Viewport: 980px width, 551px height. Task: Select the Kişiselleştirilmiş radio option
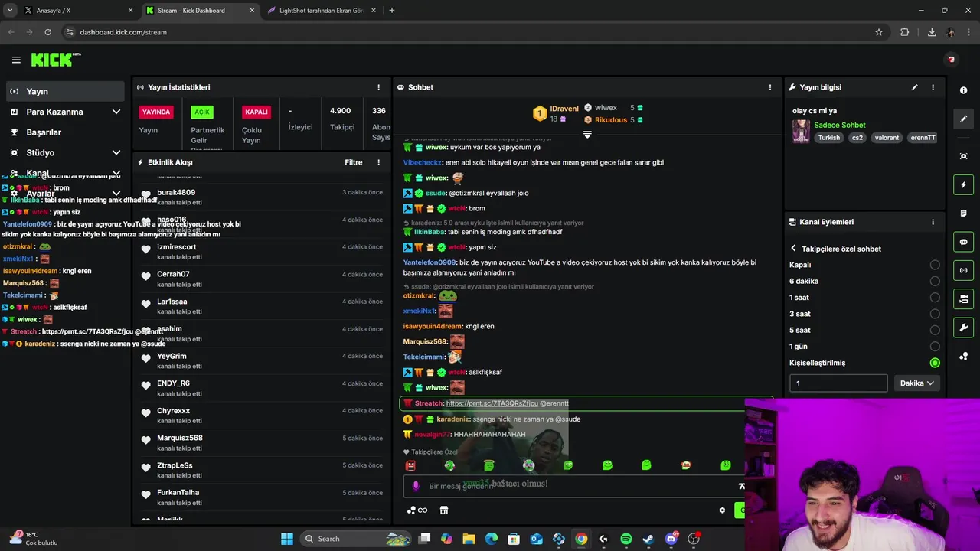pos(935,363)
